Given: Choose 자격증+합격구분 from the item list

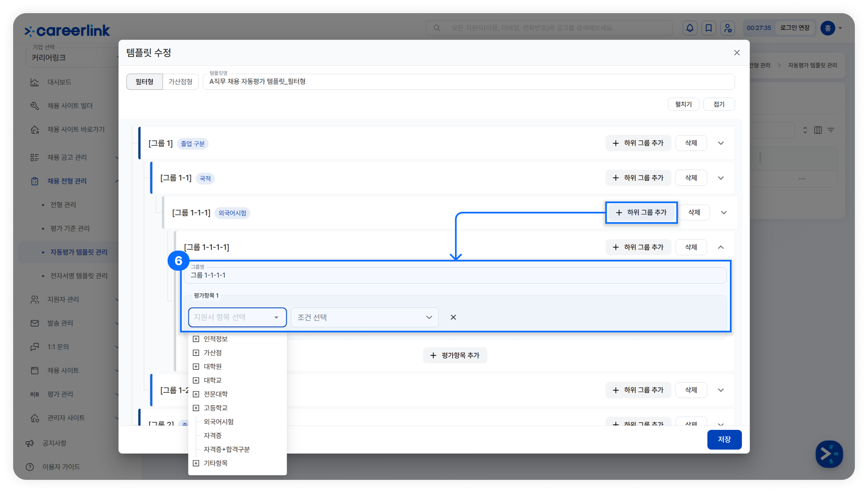Looking at the screenshot, I should [227, 449].
